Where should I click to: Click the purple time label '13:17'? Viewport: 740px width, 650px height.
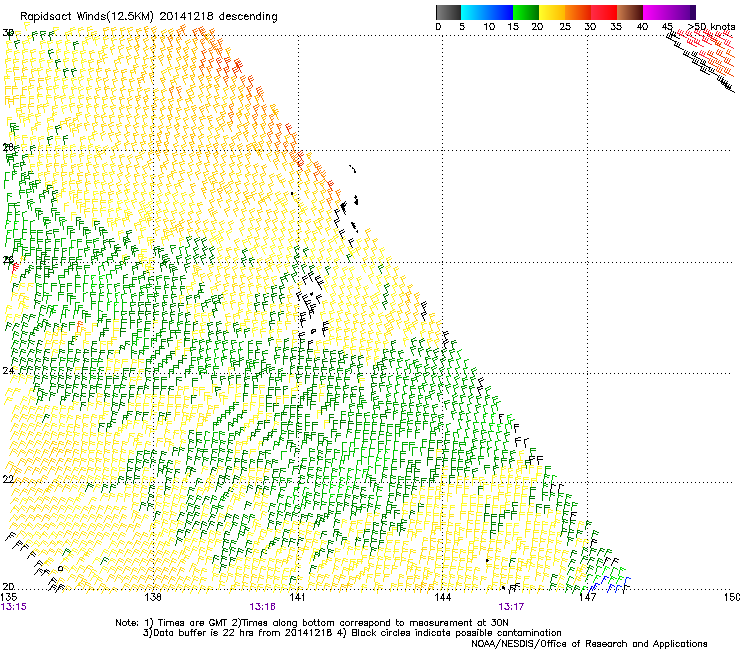tap(511, 607)
